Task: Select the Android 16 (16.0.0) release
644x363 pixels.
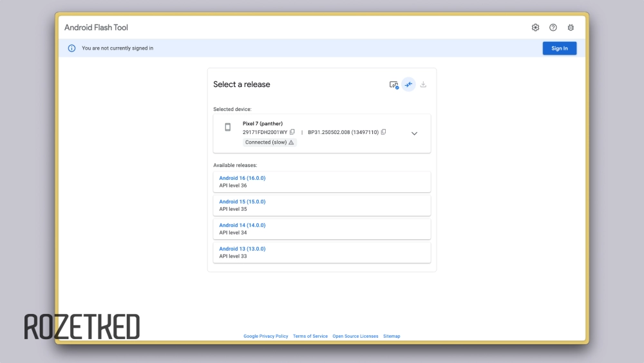Action: pyautogui.click(x=242, y=178)
